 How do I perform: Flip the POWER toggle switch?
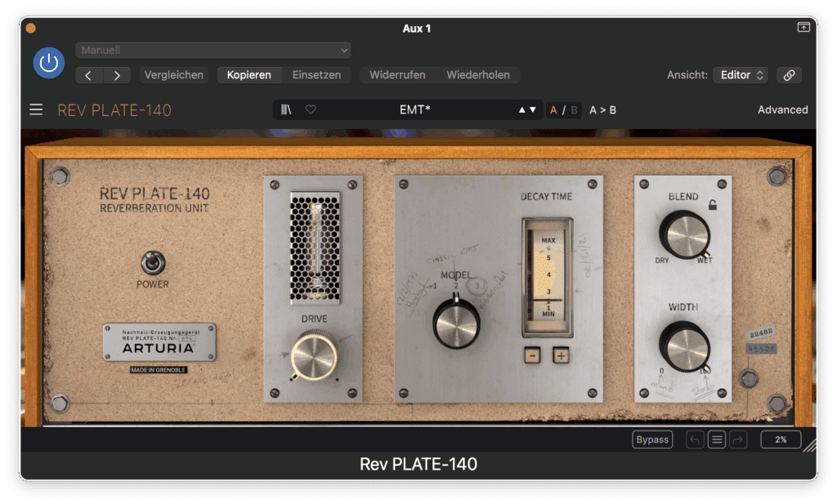point(152,262)
